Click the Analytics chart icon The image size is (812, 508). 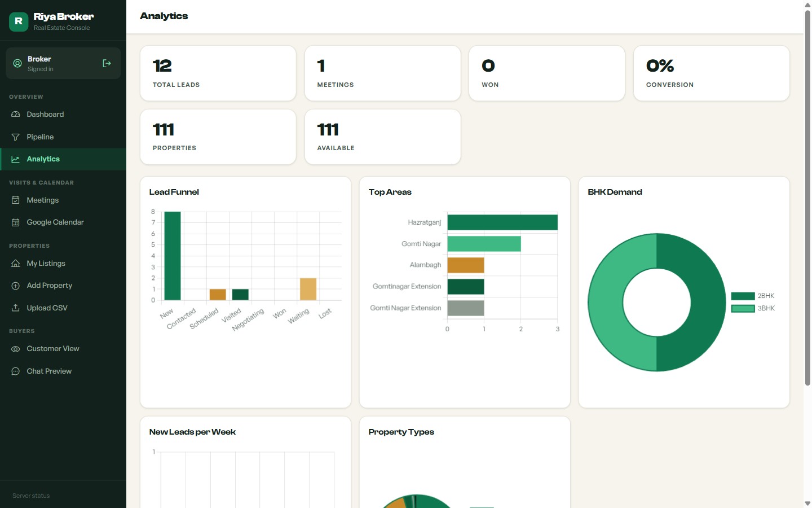[x=16, y=159]
